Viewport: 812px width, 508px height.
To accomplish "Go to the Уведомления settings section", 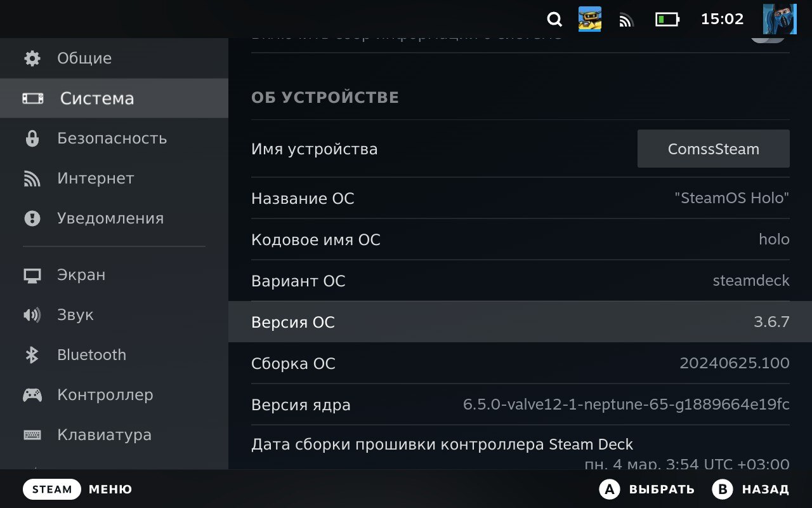I will click(110, 218).
